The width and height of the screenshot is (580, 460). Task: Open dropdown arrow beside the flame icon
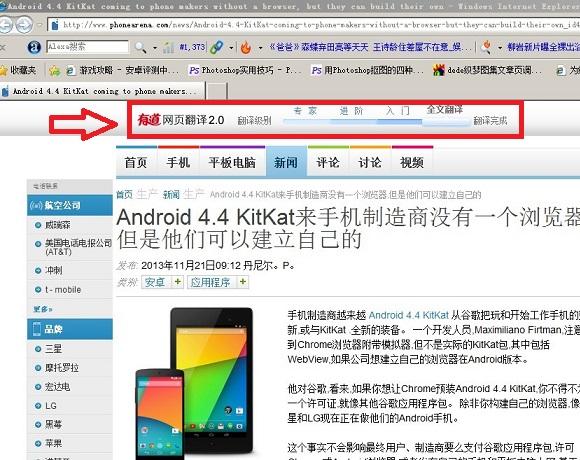pos(260,48)
